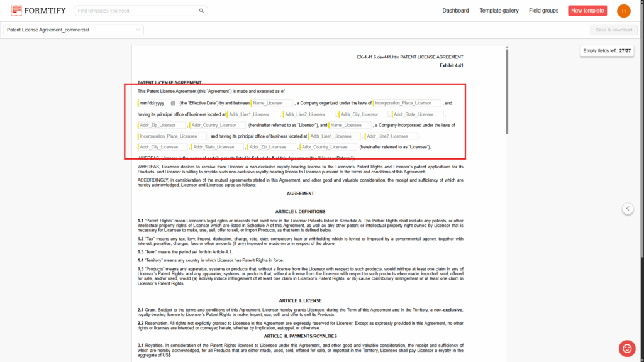
Task: Click the Name_Licensor field
Action: point(272,103)
